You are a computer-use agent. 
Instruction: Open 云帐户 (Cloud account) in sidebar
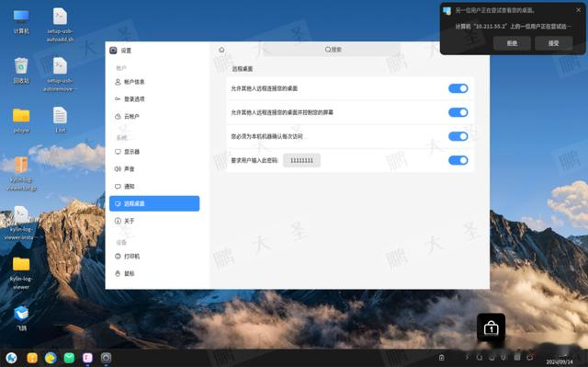click(x=154, y=116)
